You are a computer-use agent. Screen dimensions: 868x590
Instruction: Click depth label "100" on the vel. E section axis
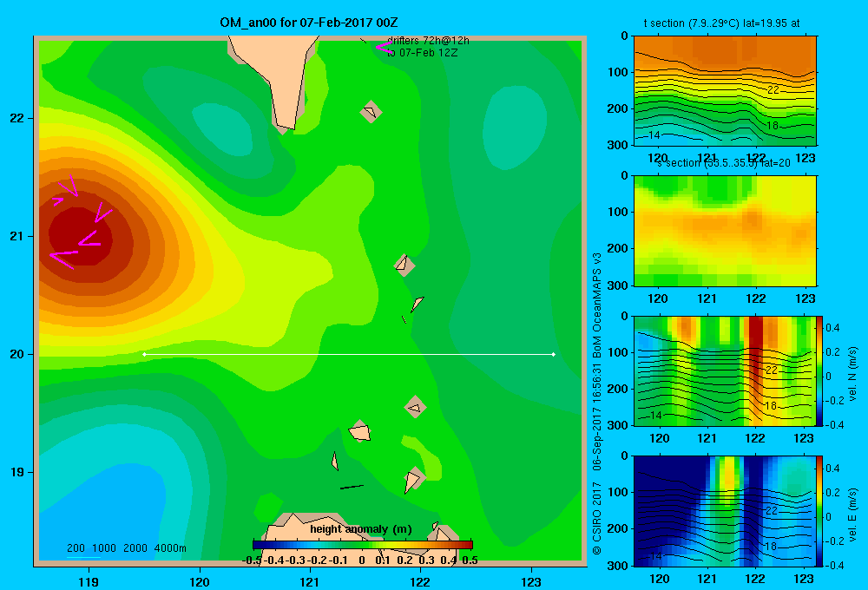coord(618,492)
